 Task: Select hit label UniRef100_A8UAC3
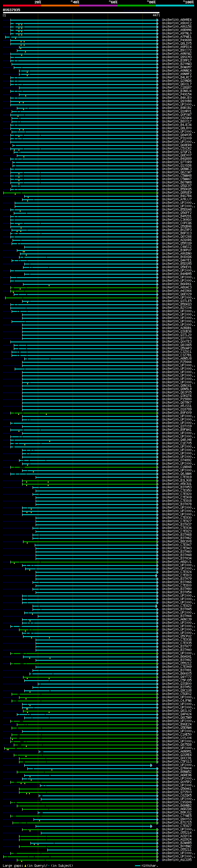pos(177,287)
